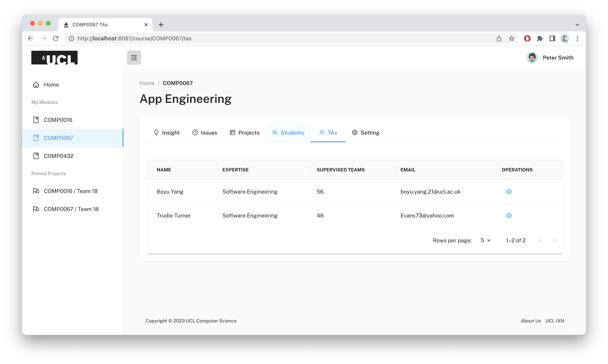Open the UCL IXN footer link
Screen dimensions: 608x364
pos(555,321)
